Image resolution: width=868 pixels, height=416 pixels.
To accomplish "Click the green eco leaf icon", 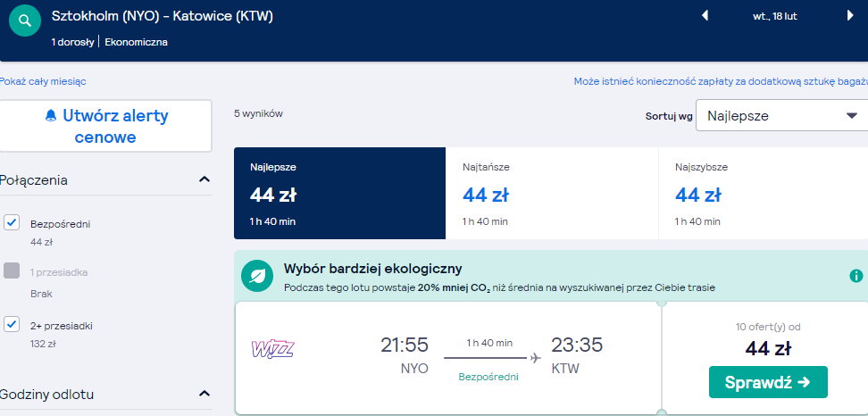I will pos(257,276).
